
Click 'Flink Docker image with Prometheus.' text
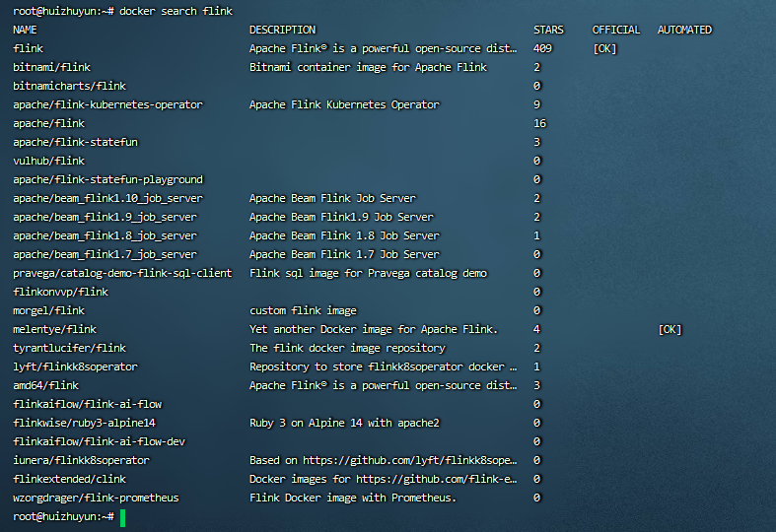coord(353,498)
